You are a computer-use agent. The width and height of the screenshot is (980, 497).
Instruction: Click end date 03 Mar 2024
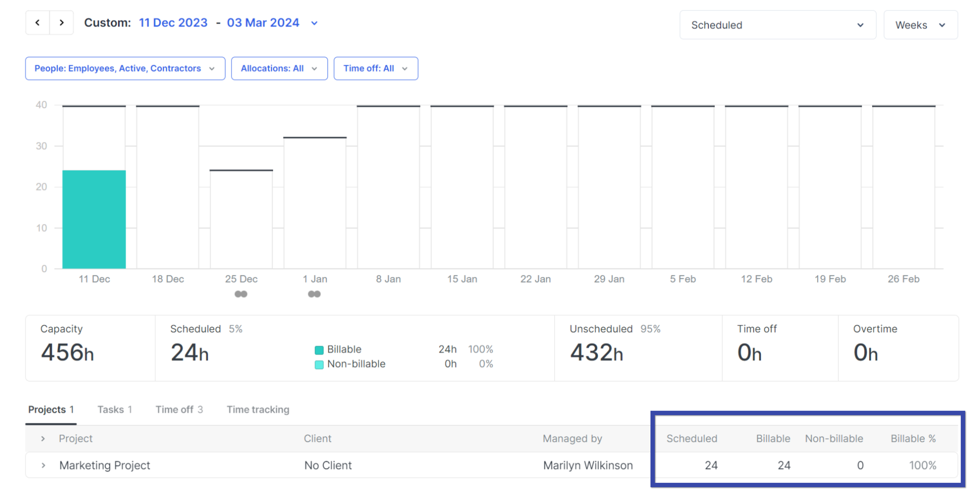(x=263, y=23)
